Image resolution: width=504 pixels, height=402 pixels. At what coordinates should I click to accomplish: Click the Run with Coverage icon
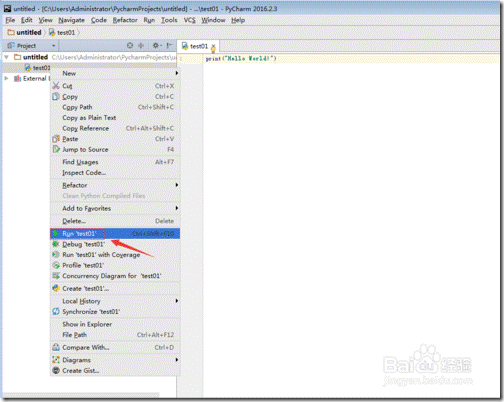(x=56, y=255)
